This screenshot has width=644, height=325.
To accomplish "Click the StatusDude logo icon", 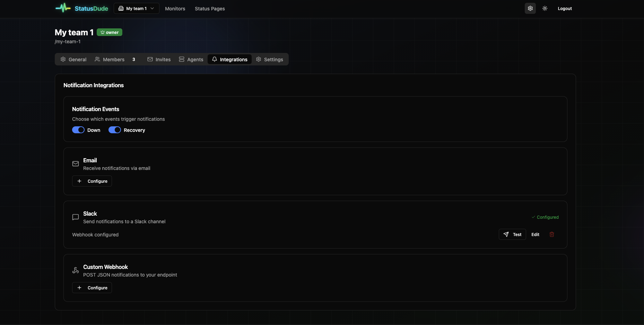I will tap(62, 8).
